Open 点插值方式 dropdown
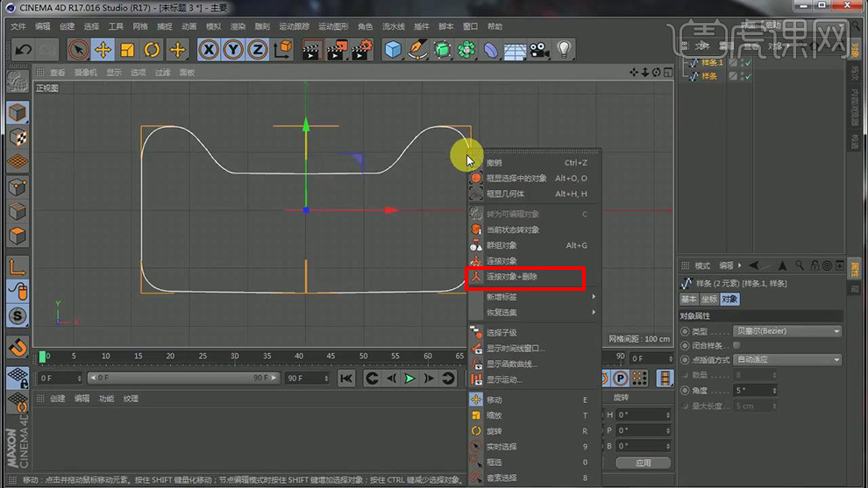 click(787, 359)
